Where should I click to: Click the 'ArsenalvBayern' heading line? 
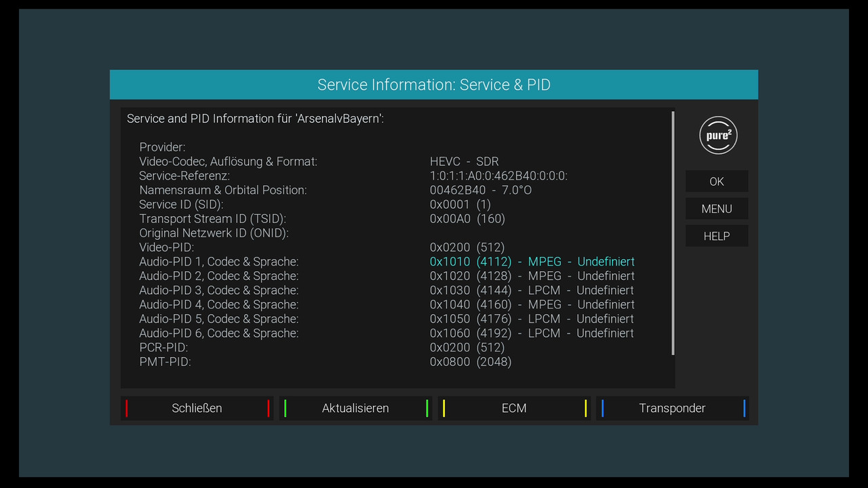pos(256,119)
